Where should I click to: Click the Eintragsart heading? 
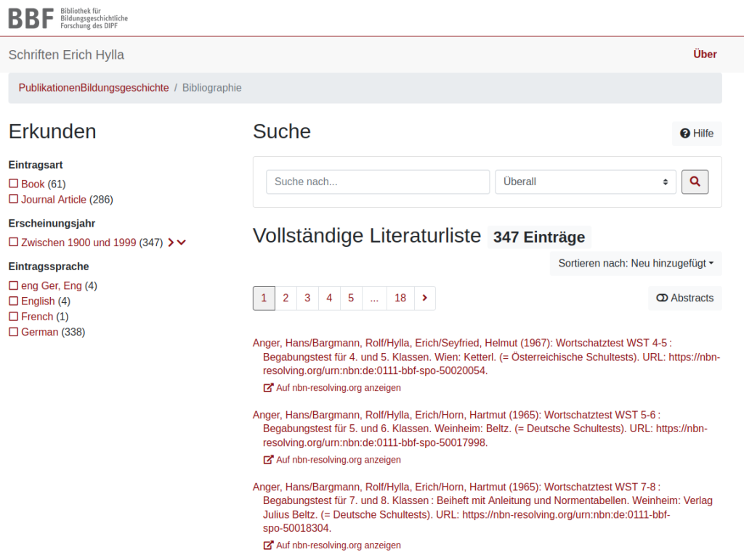(36, 165)
